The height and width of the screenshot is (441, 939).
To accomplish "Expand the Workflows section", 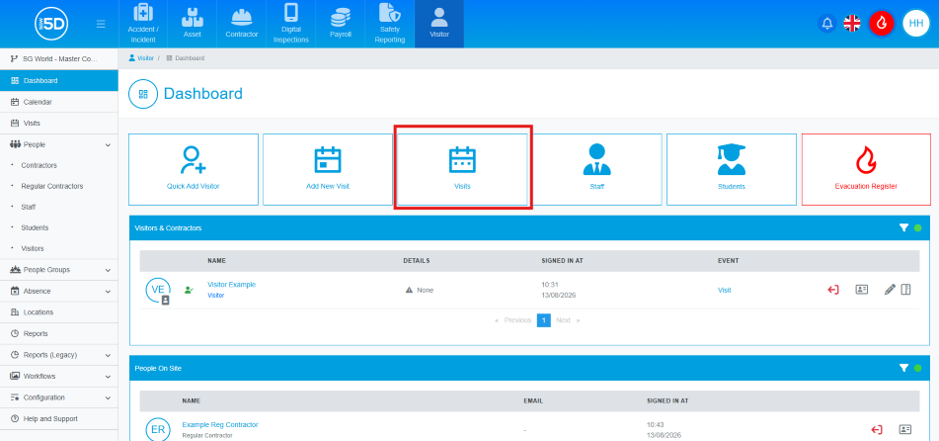I will point(59,376).
